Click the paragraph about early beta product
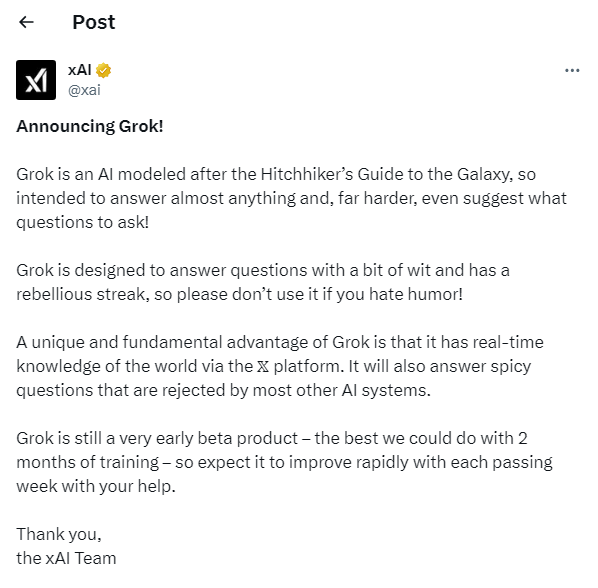Screen dimensions: 598x588 tap(284, 462)
